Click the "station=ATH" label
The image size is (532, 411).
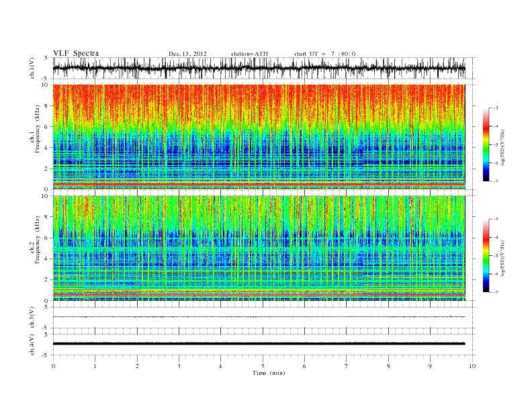tap(249, 54)
